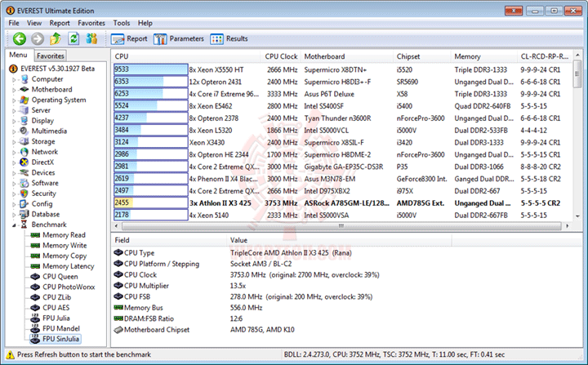The width and height of the screenshot is (588, 365).
Task: Expand the Computer tree node
Action: coord(14,79)
